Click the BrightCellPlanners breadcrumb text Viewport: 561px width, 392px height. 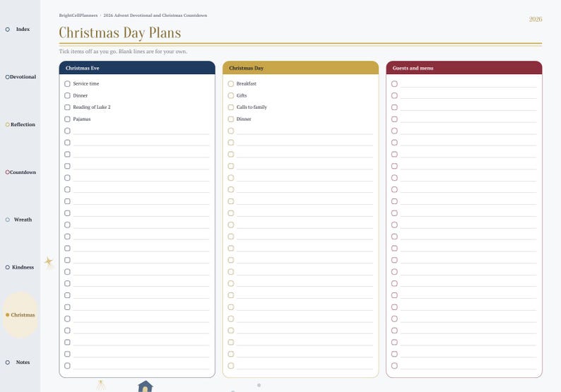78,16
